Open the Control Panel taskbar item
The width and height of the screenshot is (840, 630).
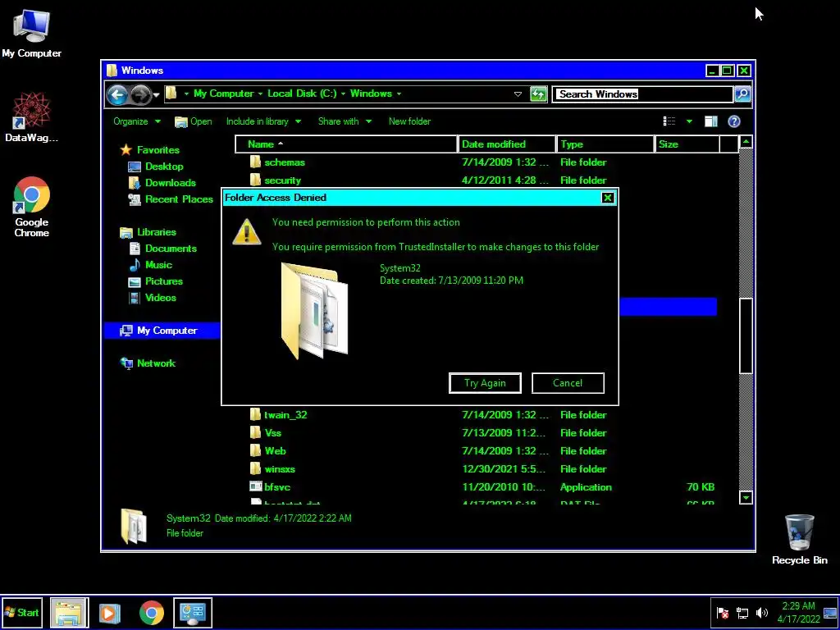192,612
